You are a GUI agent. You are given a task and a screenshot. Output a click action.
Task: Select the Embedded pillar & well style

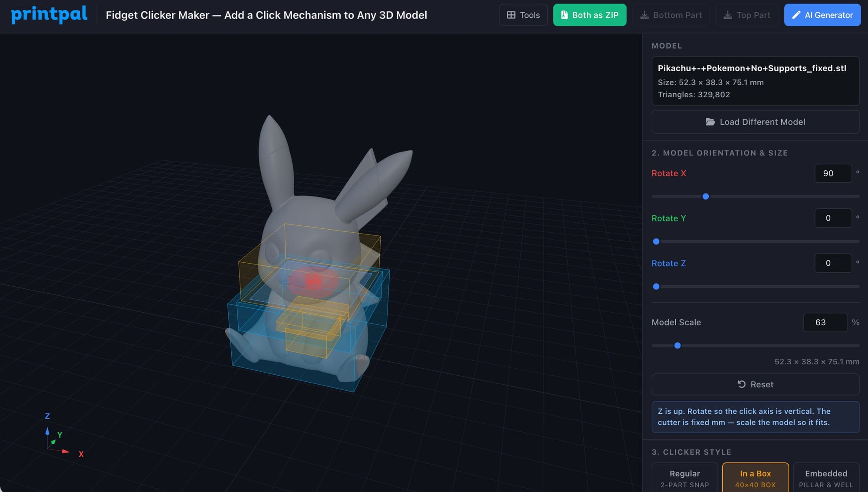pyautogui.click(x=826, y=478)
